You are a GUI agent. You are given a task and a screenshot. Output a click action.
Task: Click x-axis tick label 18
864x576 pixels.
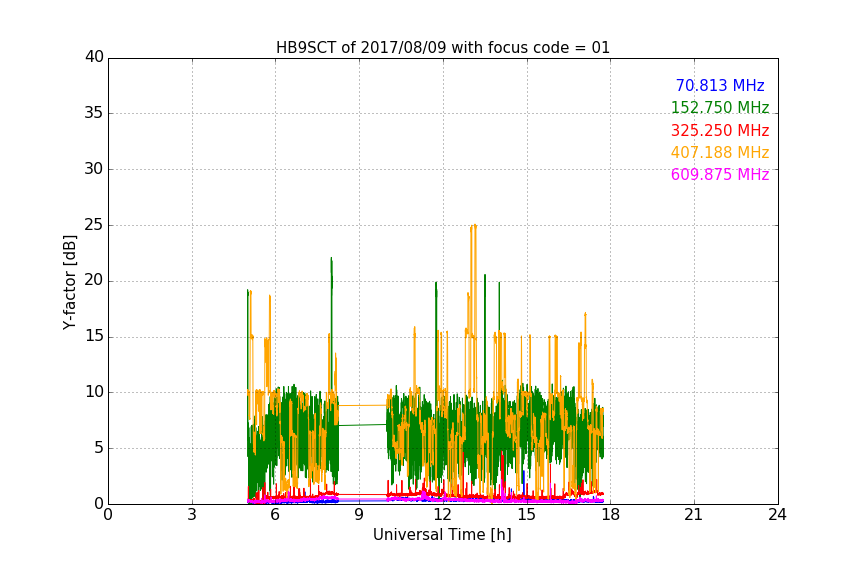(x=611, y=515)
